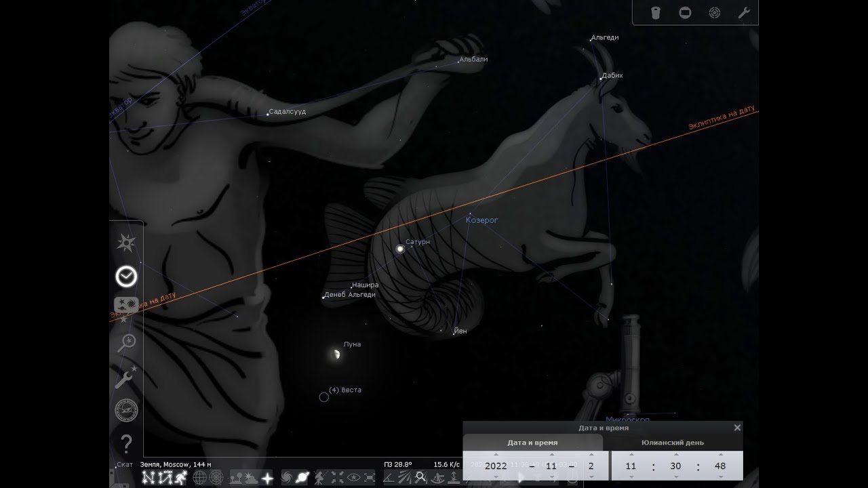This screenshot has width=868, height=488.
Task: Select Saturn (Сатурн) in the sky
Action: pos(400,249)
